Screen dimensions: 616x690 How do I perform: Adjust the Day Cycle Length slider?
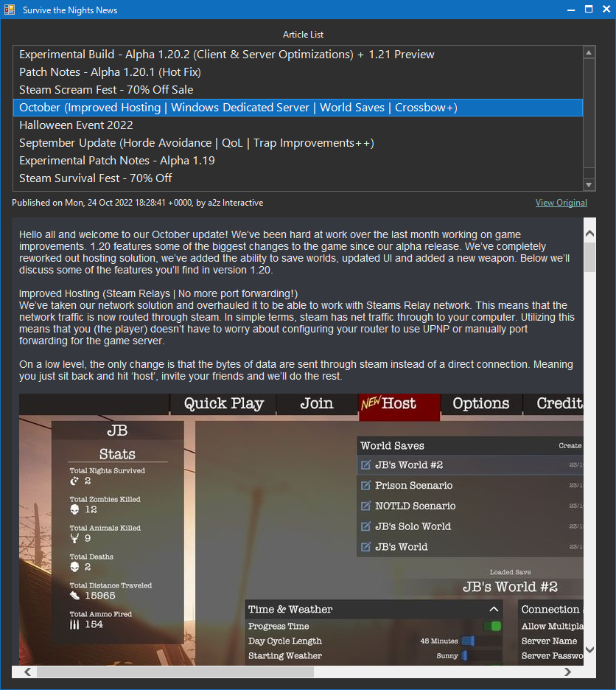pos(467,641)
